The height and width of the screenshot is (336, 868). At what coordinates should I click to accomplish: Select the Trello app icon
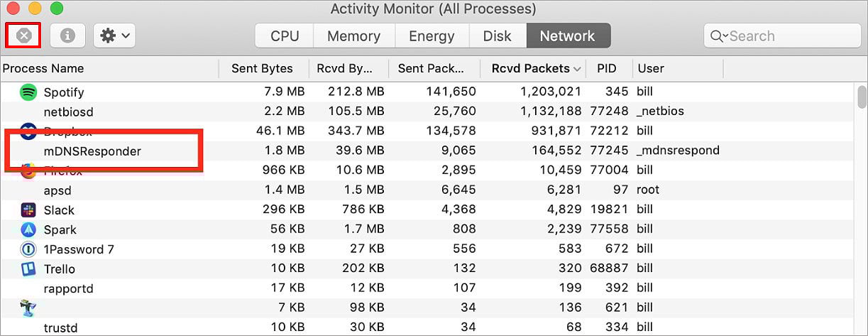(28, 269)
